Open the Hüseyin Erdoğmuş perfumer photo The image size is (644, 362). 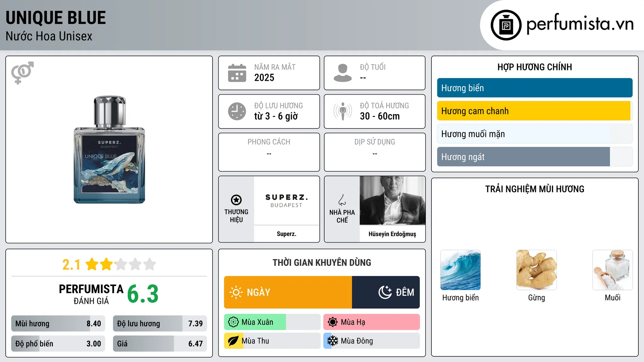392,200
